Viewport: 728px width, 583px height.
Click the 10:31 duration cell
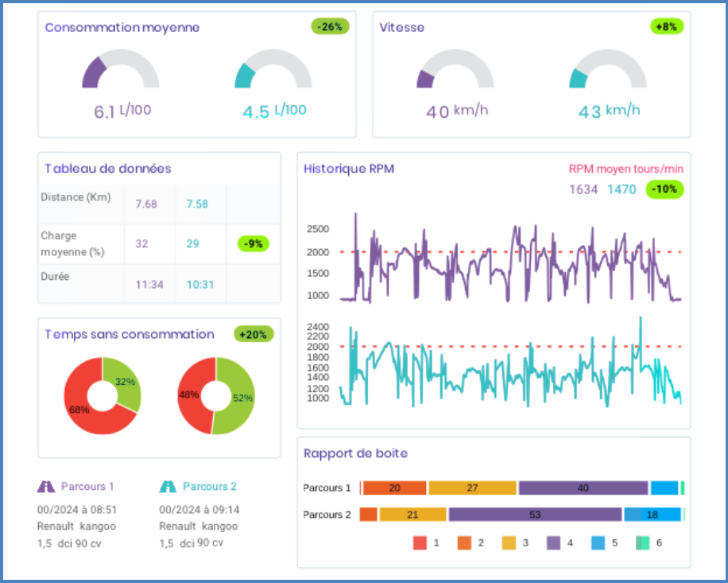click(200, 284)
